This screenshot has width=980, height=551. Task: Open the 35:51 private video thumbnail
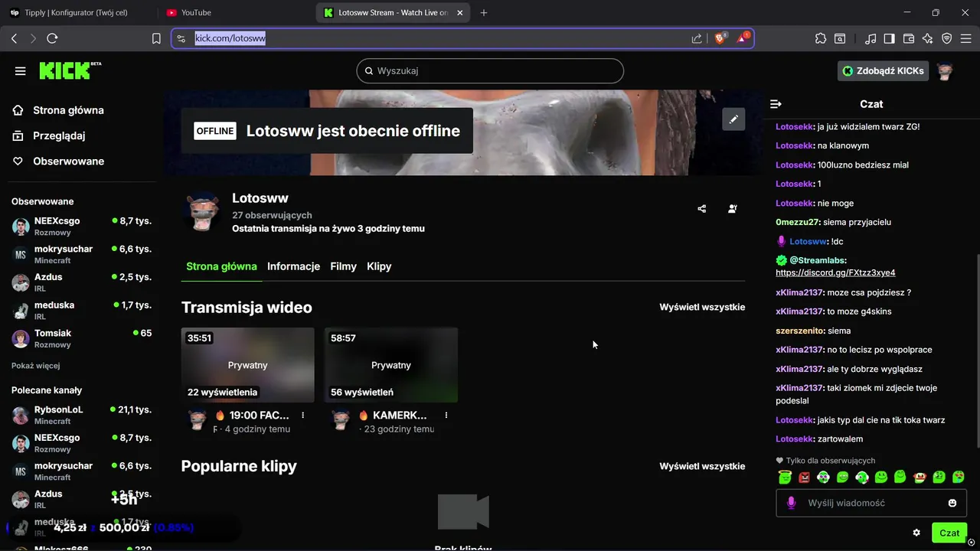(248, 365)
